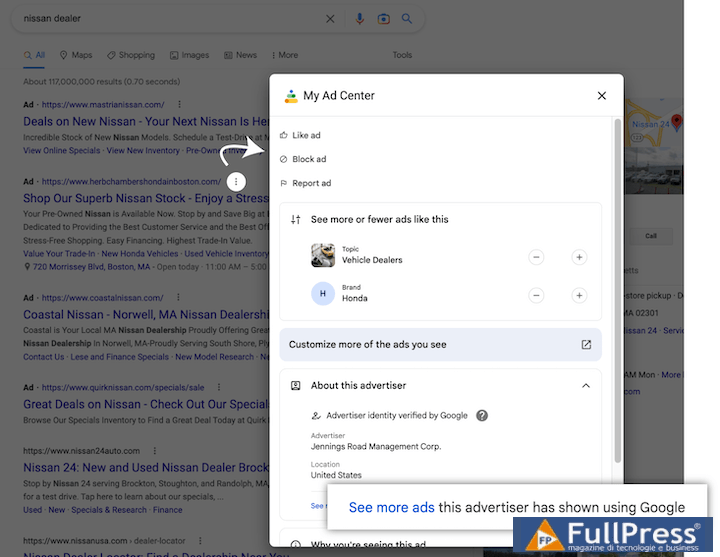This screenshot has height=557, width=720.
Task: Open three-dot menu beside herbchambers ad
Action: pyautogui.click(x=236, y=181)
